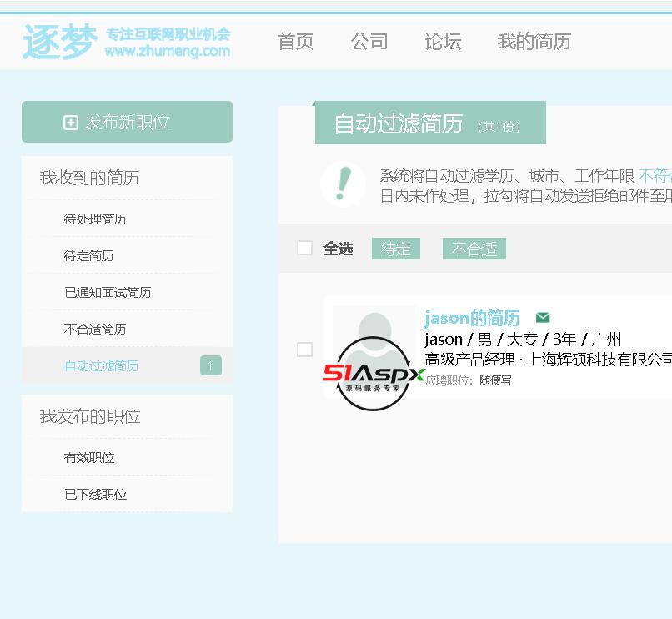
Task: Open the jason的简历 link
Action: click(471, 318)
